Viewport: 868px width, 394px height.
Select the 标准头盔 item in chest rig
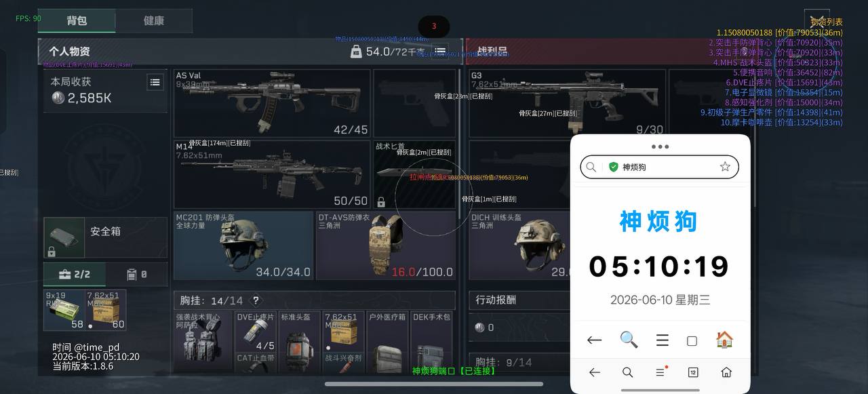(299, 342)
